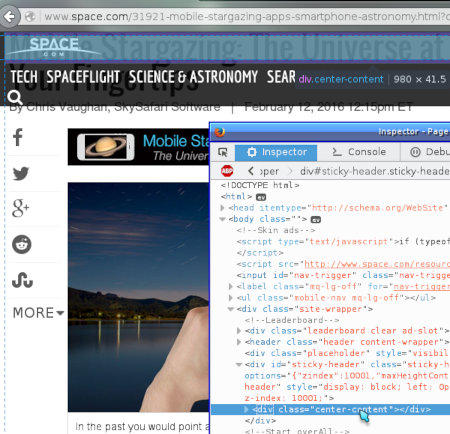Open the TECH navigation menu item

[x=24, y=77]
